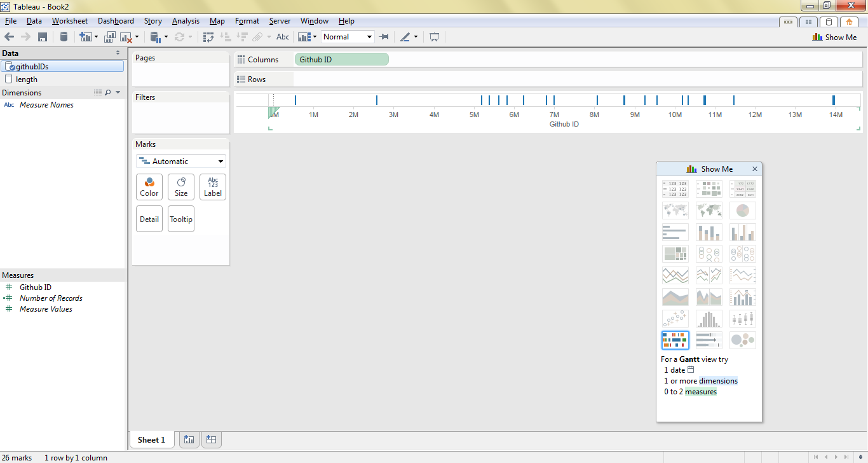Select the pie chart in Show Me
This screenshot has width=868, height=463.
743,211
